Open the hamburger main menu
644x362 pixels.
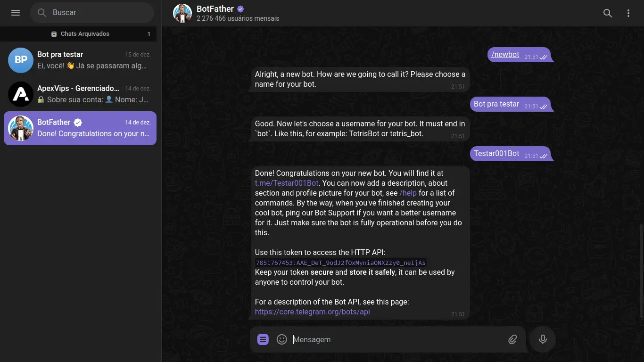tap(16, 13)
